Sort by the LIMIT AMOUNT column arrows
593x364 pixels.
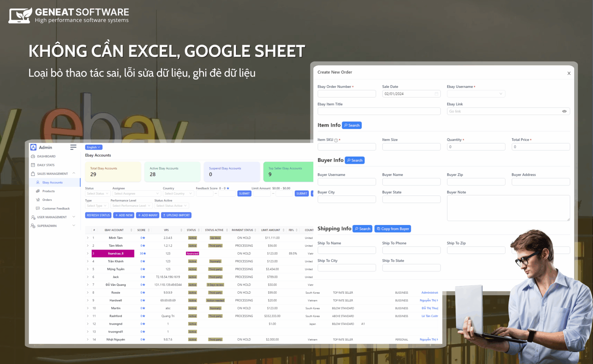point(283,230)
